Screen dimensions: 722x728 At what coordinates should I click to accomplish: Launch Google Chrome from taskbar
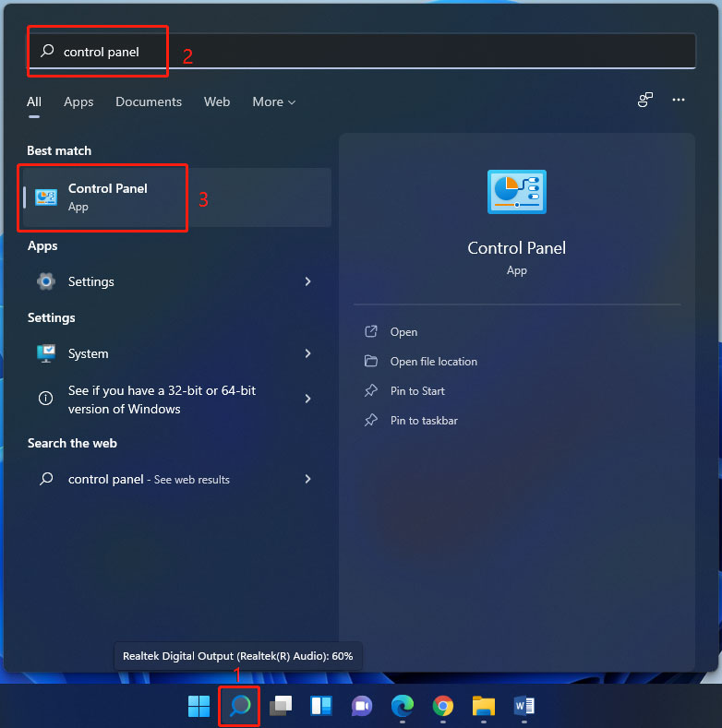click(x=443, y=706)
